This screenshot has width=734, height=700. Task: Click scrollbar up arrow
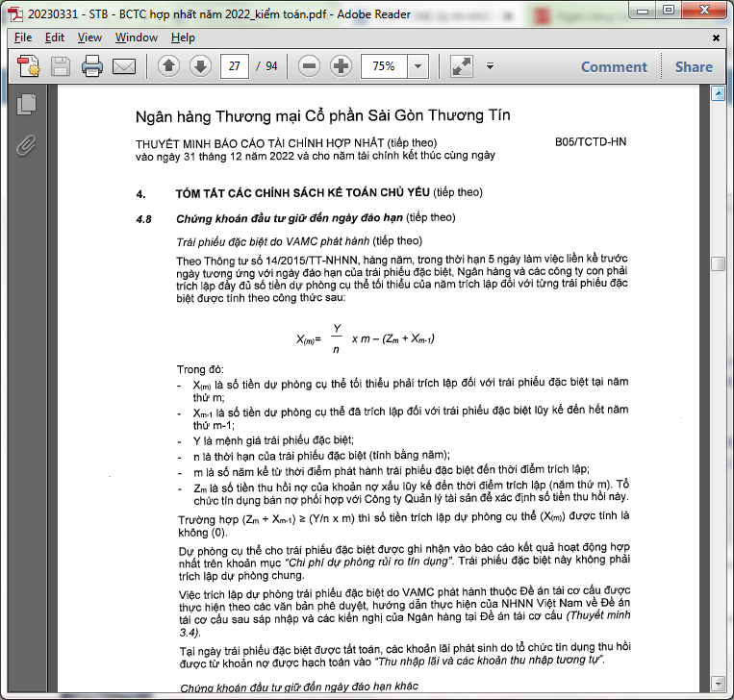pos(718,94)
